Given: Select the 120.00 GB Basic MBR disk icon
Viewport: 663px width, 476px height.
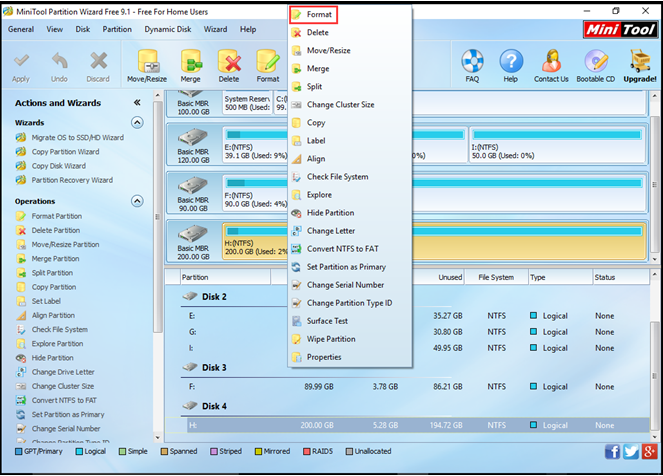Looking at the screenshot, I should (193, 138).
